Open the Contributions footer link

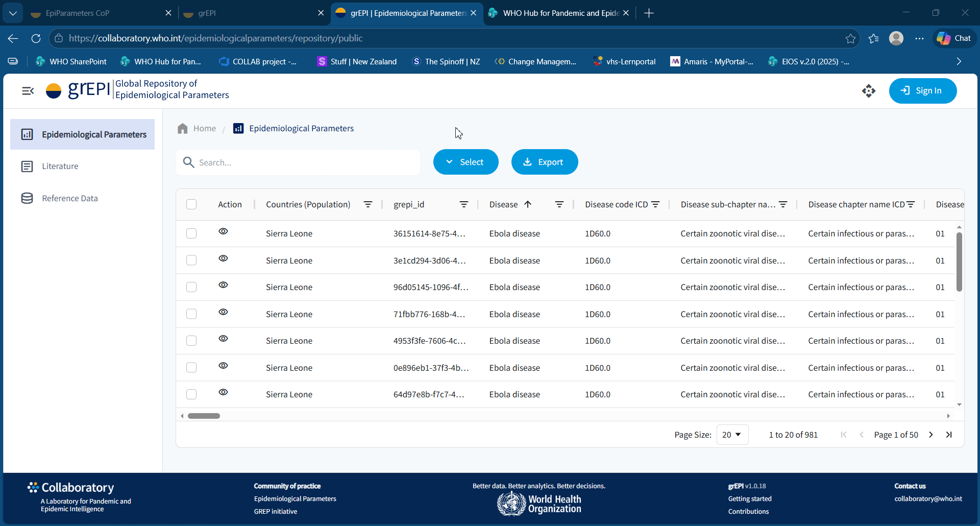click(x=748, y=511)
